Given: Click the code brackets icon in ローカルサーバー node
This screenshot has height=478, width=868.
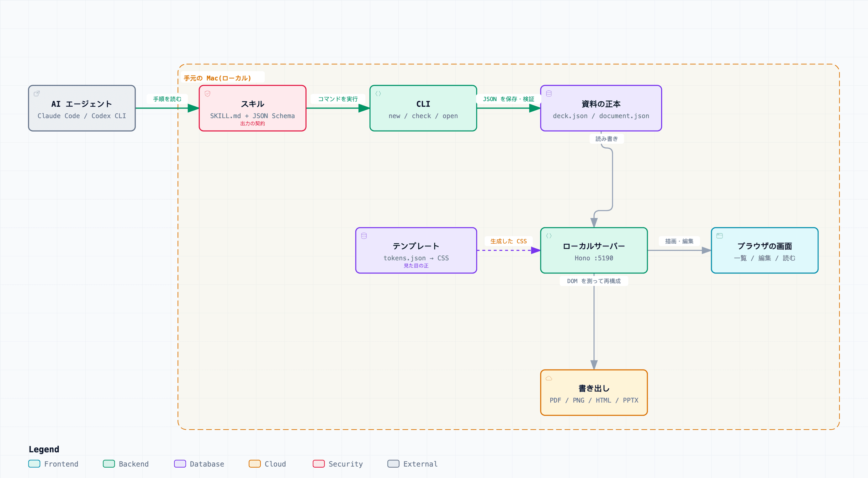Looking at the screenshot, I should pos(549,236).
